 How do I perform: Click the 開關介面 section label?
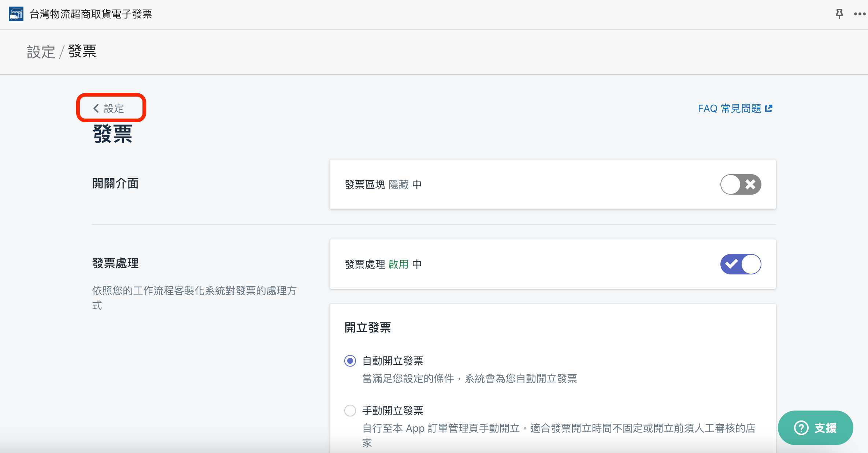[115, 184]
